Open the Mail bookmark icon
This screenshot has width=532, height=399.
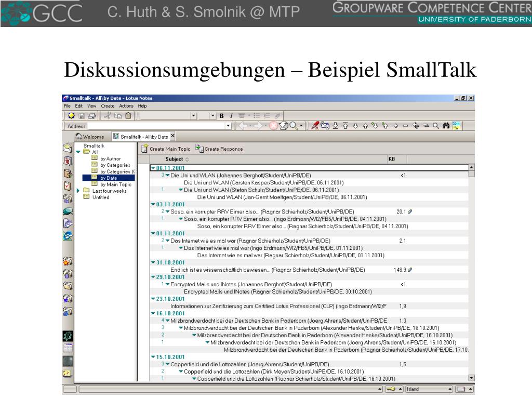tap(68, 148)
